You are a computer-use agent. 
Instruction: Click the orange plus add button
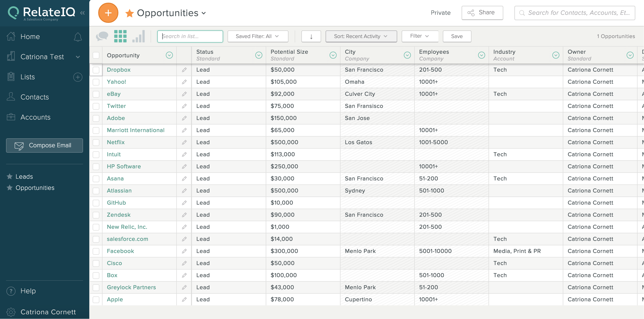coord(108,13)
